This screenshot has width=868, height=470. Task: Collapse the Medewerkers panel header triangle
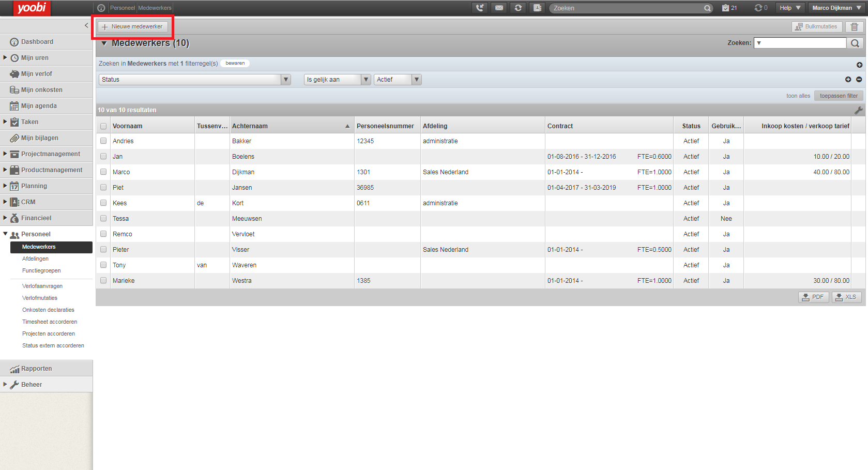point(104,43)
